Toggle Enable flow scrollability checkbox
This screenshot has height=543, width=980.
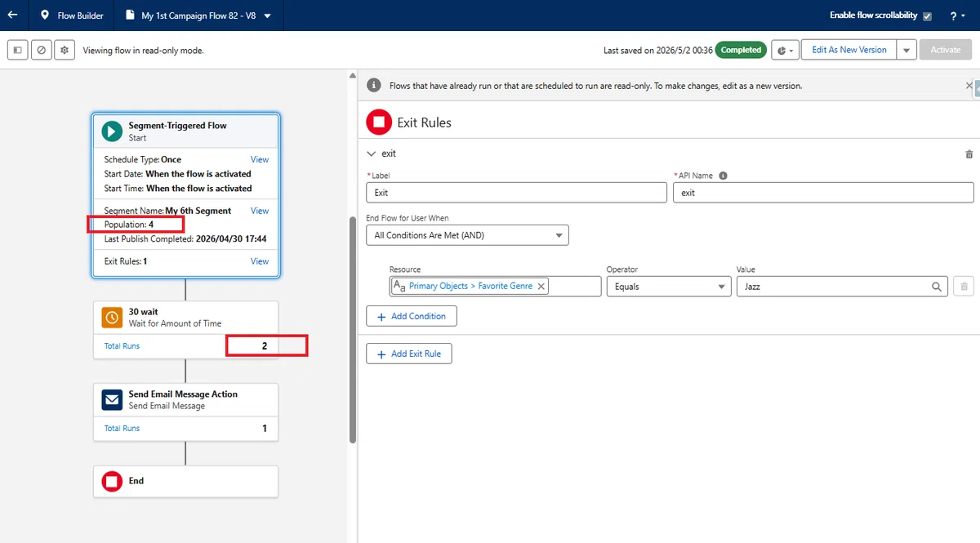click(927, 16)
